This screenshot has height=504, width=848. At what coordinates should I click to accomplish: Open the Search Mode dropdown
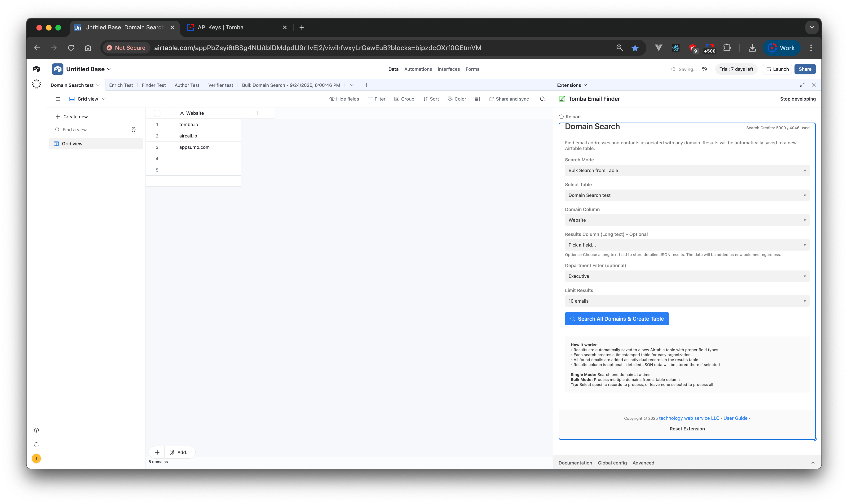click(x=687, y=171)
